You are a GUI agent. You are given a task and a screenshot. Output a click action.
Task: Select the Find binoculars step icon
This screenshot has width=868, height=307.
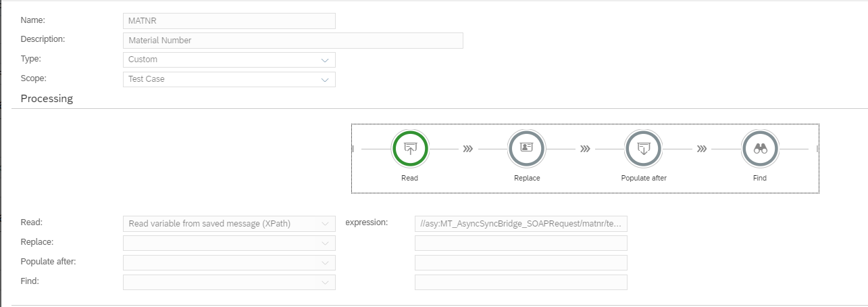click(760, 148)
